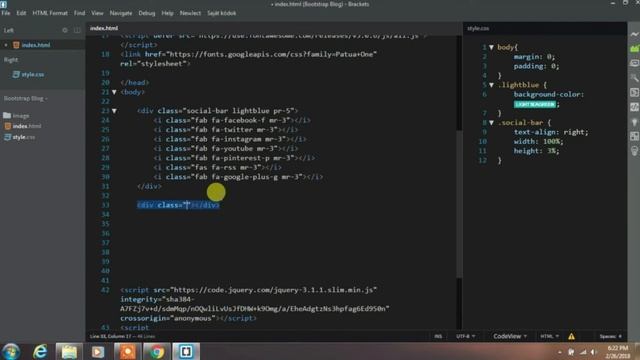
Task: Select the Spaces indentation setting in status bar
Action: click(x=611, y=336)
